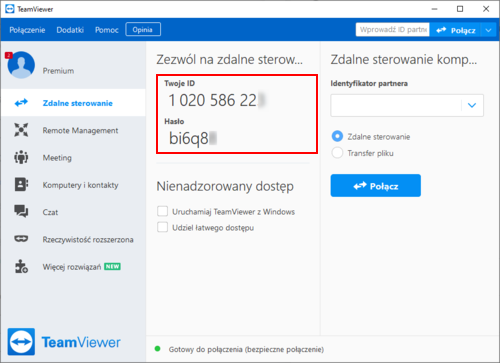Click the Zdalne sterowanie komp... heading
Viewport: 500px width, 363px height.
tap(404, 59)
